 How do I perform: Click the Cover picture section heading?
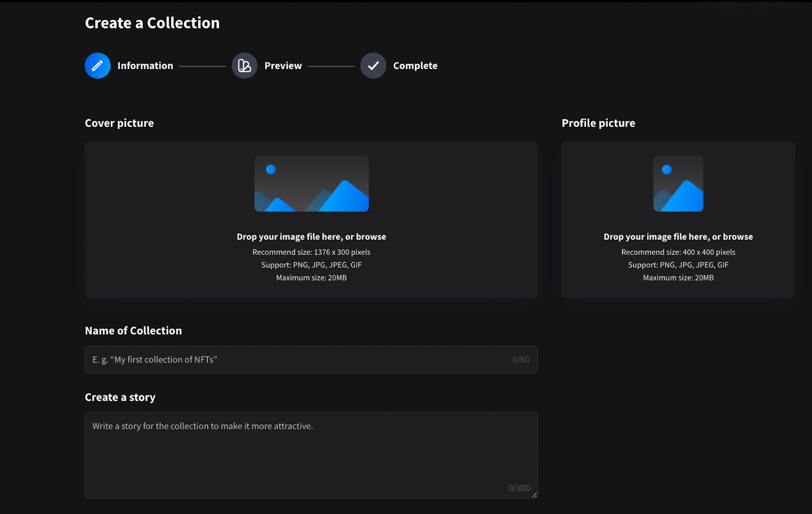[x=119, y=123]
